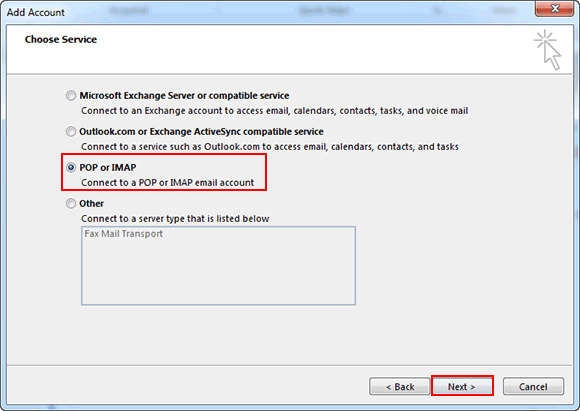Select Microsoft Exchange Server radio button
This screenshot has width=580, height=411.
click(71, 96)
